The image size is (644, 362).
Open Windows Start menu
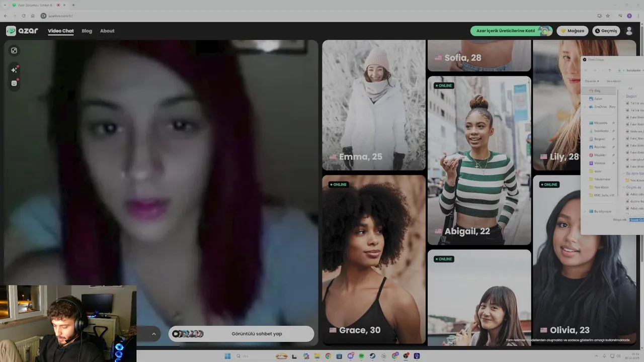pos(227,356)
